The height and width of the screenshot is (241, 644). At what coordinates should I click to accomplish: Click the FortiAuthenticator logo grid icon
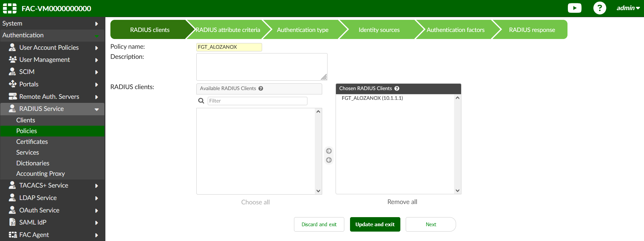pyautogui.click(x=10, y=8)
